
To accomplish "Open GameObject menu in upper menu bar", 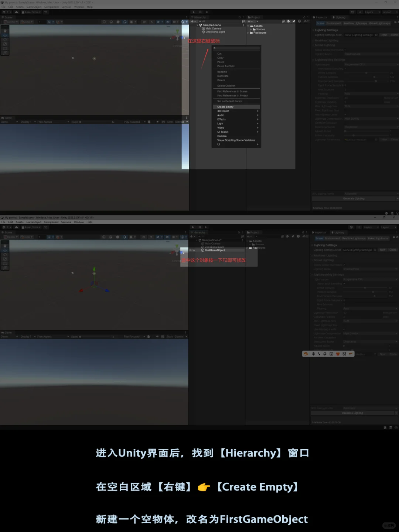I will click(34, 7).
